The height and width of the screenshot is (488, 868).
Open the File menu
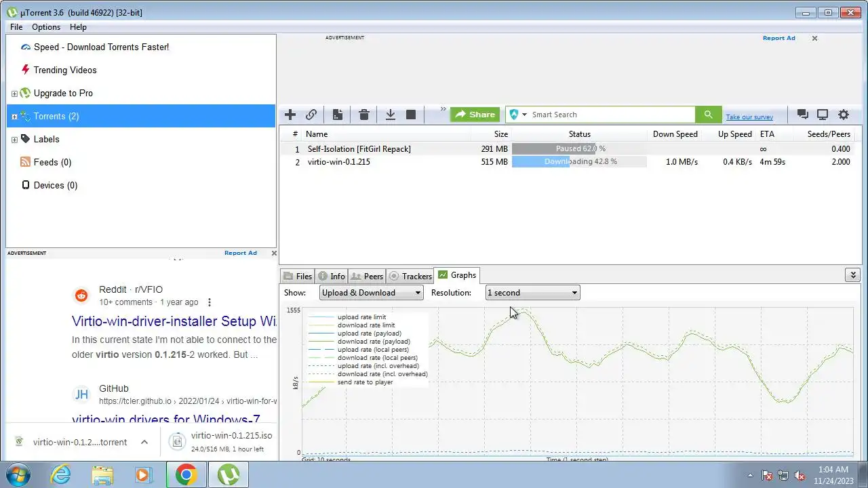16,27
